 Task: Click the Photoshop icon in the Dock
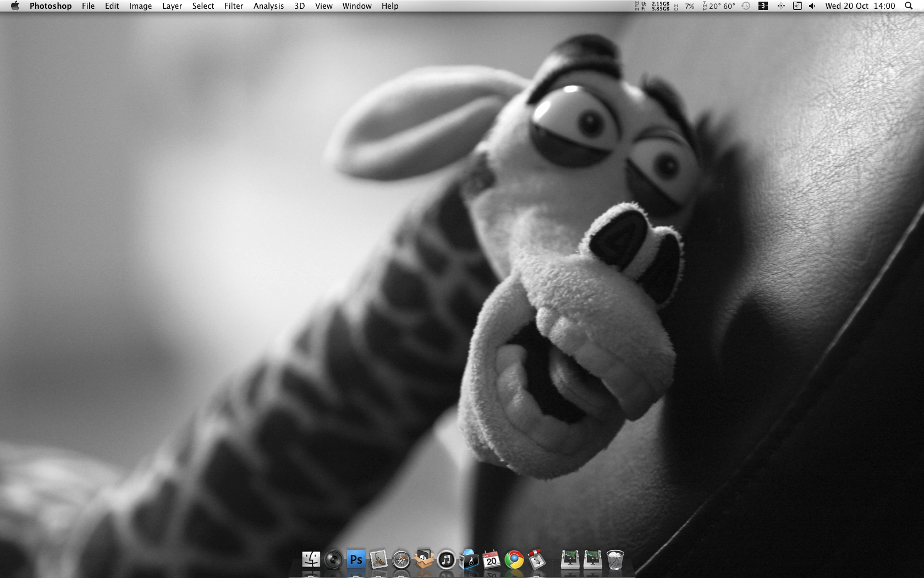(356, 560)
